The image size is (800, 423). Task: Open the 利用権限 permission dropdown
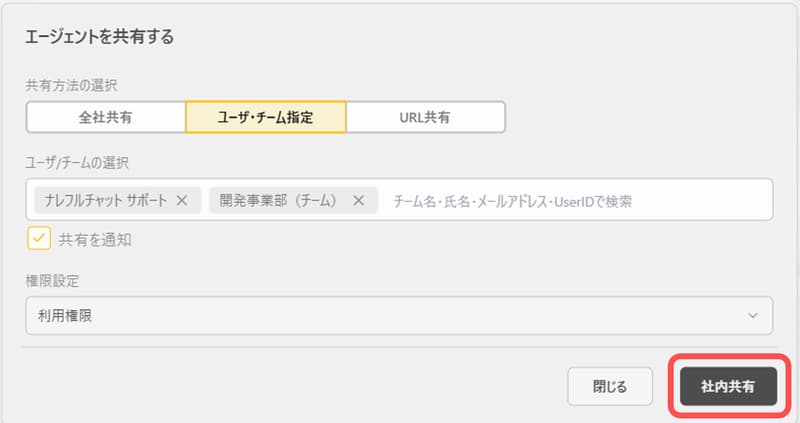tap(398, 316)
